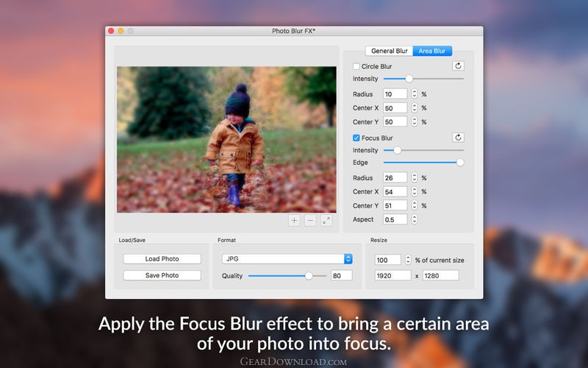The image size is (588, 368).
Task: Click the width field showing 1920
Action: pyautogui.click(x=392, y=275)
